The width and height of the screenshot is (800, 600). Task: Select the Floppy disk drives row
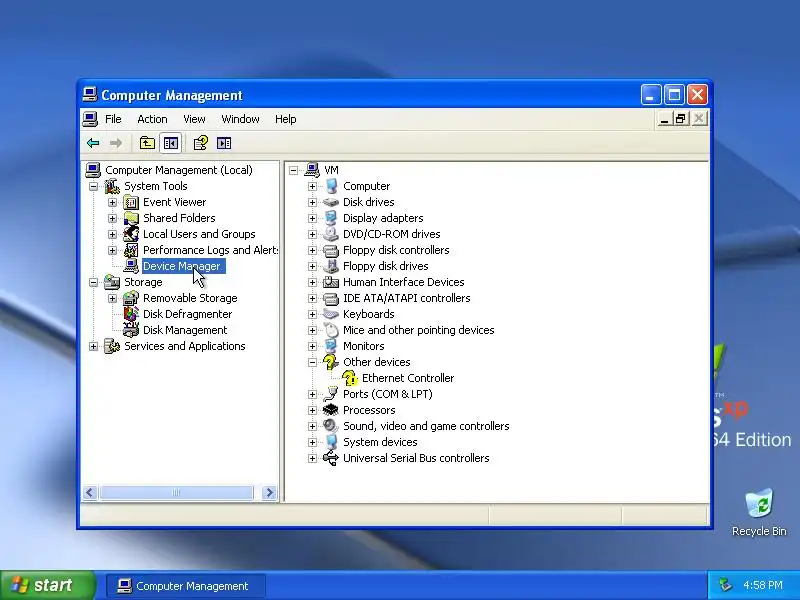click(386, 266)
